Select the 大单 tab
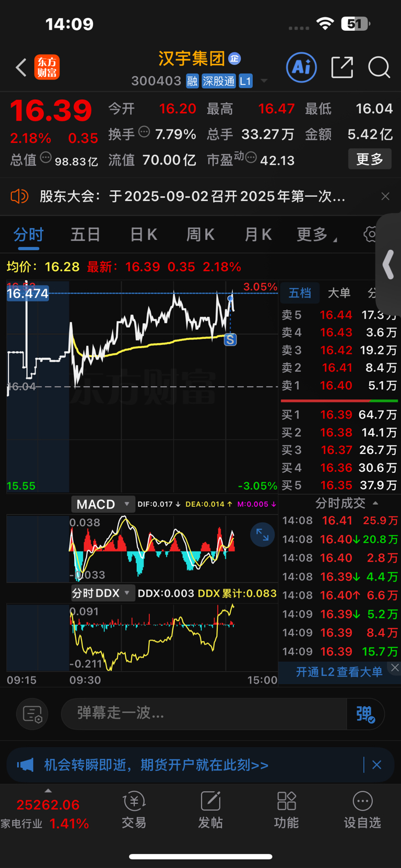This screenshot has height=868, width=401. coord(339,293)
